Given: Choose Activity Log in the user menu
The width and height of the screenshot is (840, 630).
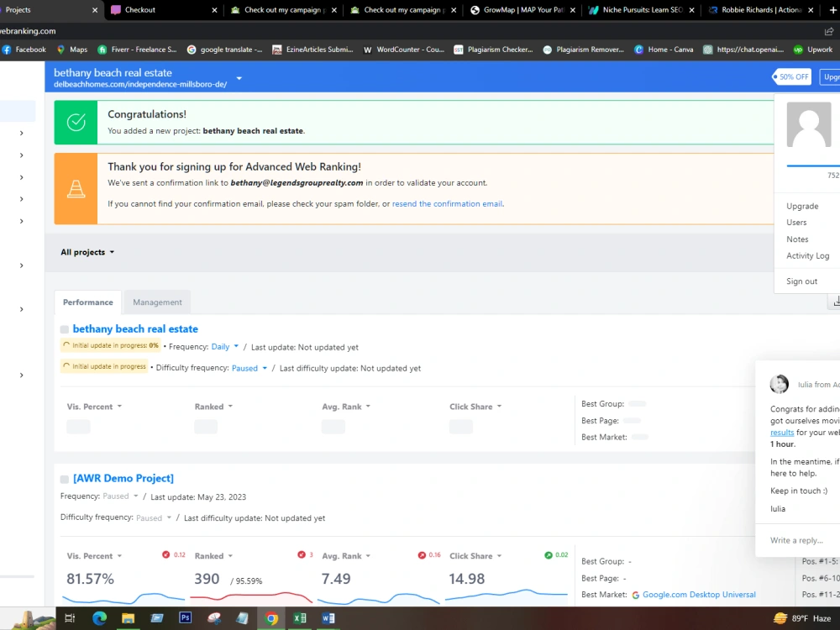Looking at the screenshot, I should click(807, 256).
